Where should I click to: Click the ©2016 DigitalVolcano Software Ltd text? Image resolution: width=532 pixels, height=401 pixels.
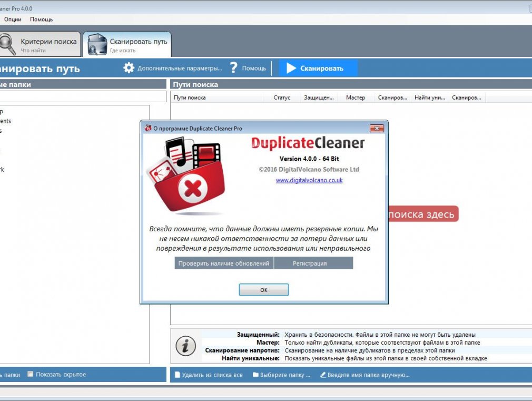coord(309,170)
